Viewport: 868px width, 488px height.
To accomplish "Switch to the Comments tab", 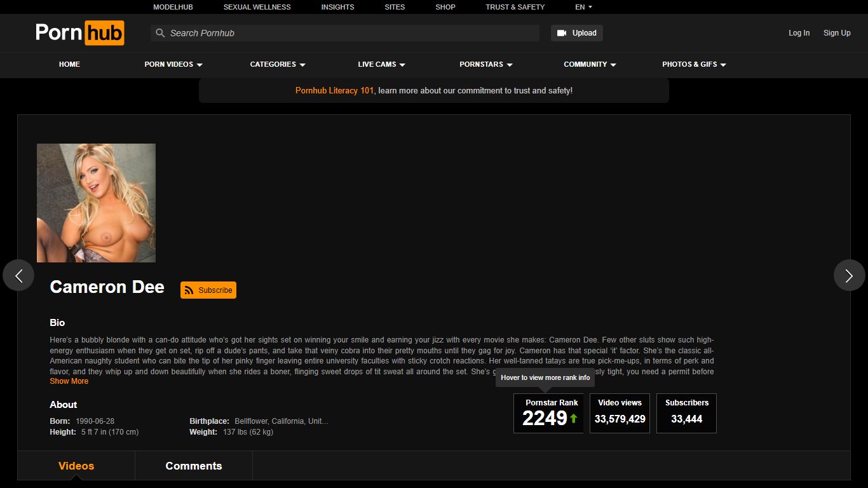I will point(194,466).
